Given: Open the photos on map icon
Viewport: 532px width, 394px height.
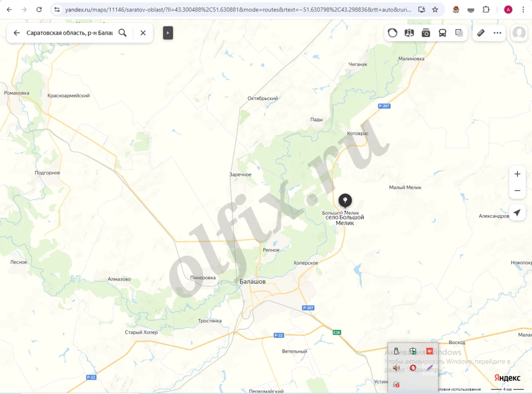Looking at the screenshot, I should (x=426, y=33).
